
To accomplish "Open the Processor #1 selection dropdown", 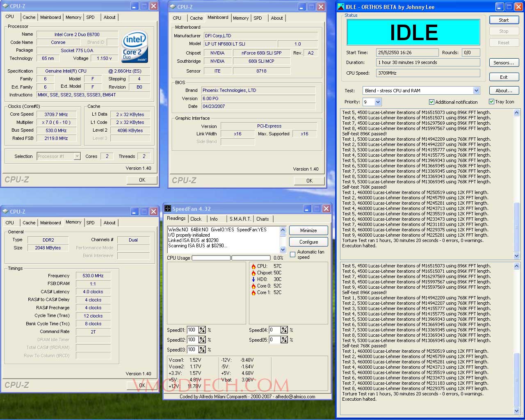I will 77,156.
